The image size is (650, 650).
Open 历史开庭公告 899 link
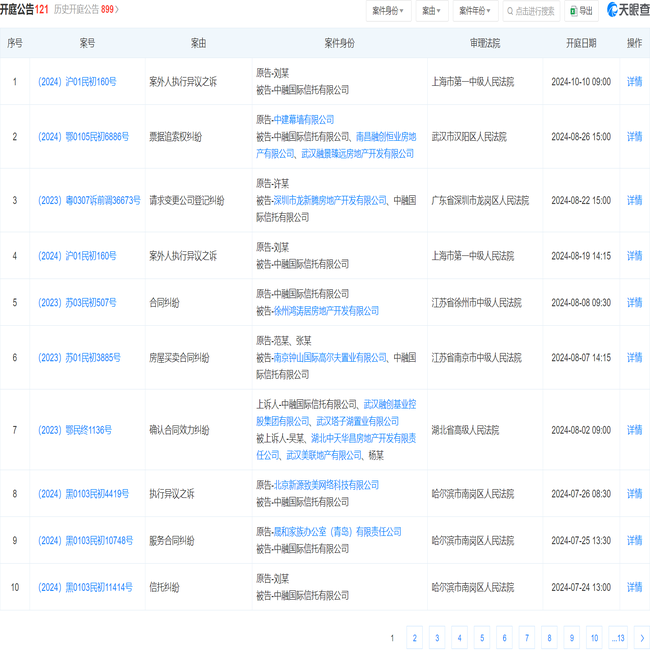[86, 10]
